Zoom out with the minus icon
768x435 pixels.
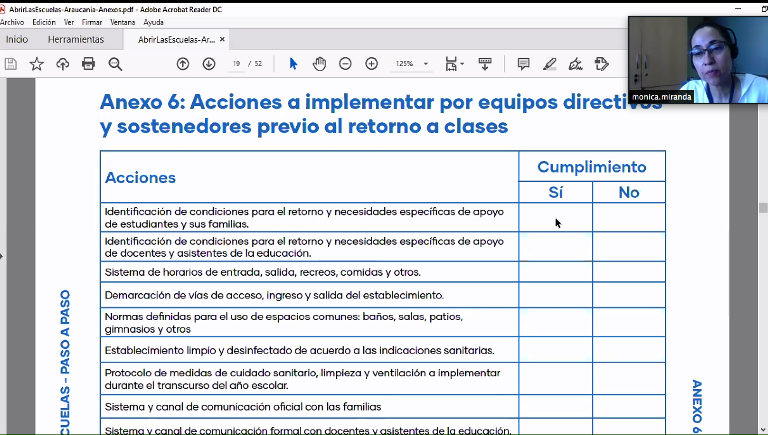(345, 64)
